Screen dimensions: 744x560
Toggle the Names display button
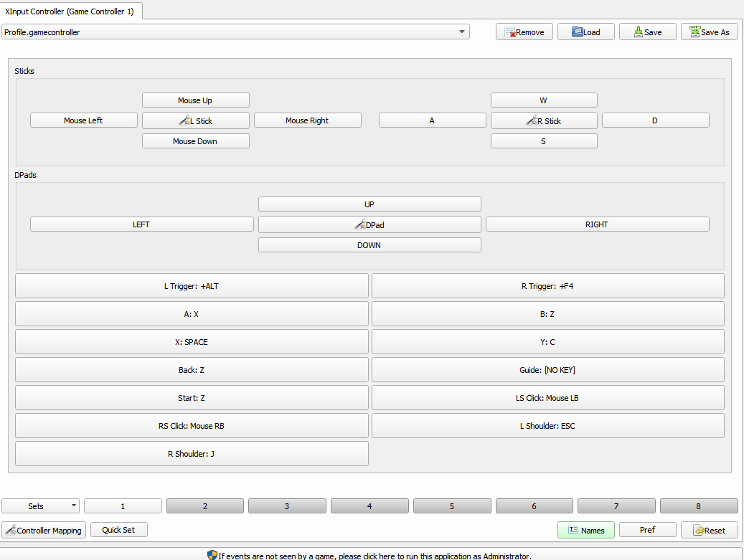click(x=585, y=530)
